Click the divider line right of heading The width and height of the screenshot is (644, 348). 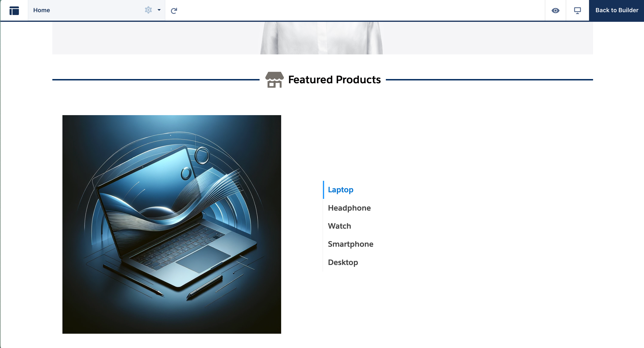point(489,80)
